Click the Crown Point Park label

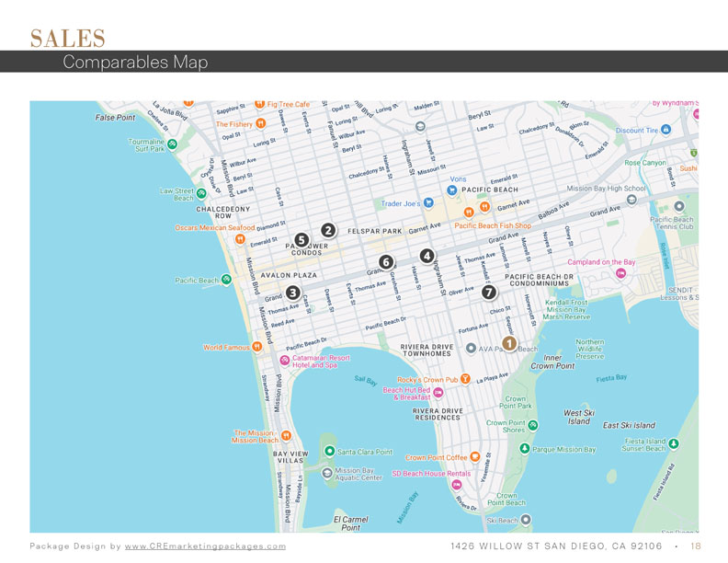(516, 402)
